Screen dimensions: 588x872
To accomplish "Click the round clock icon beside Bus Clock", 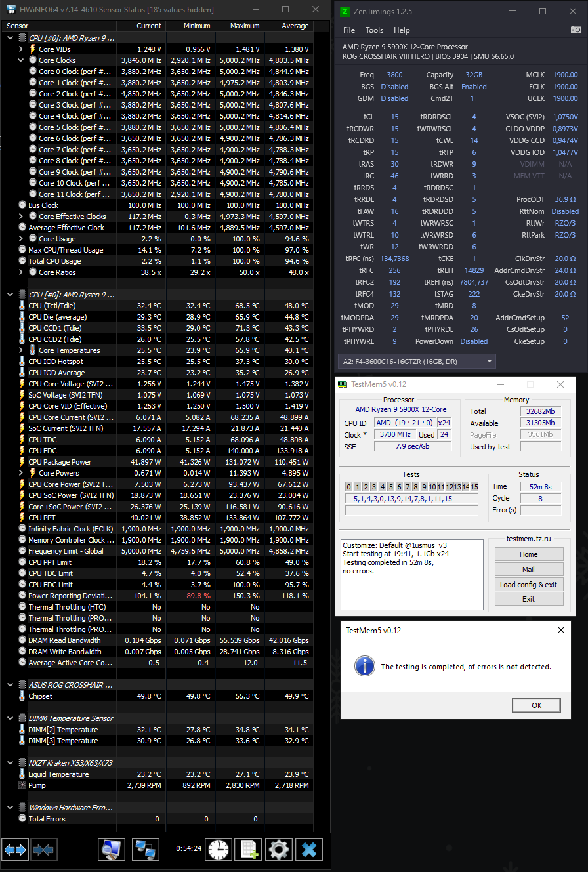I will tap(22, 205).
